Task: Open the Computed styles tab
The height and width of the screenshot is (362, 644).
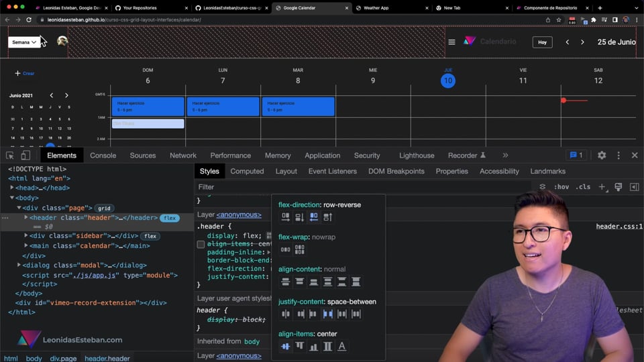Action: pyautogui.click(x=247, y=171)
